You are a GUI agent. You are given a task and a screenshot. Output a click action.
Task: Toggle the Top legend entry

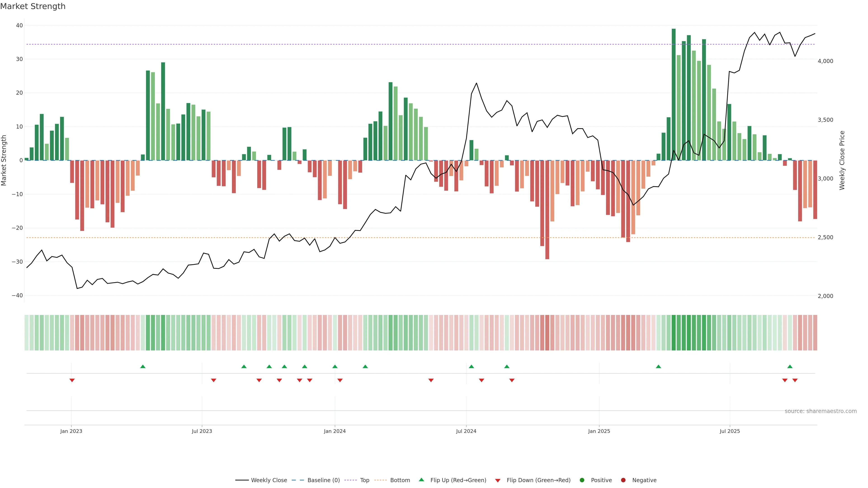pyautogui.click(x=365, y=480)
